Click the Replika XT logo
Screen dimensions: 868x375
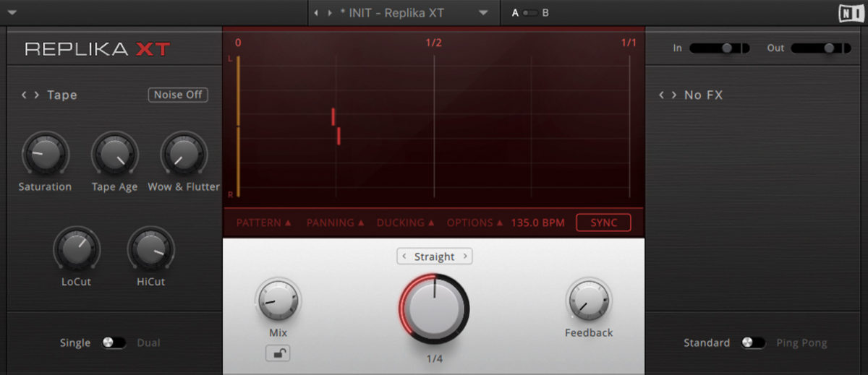point(98,49)
